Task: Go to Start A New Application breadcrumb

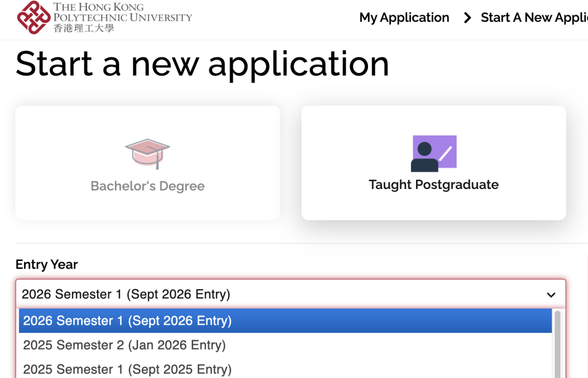Action: (535, 17)
